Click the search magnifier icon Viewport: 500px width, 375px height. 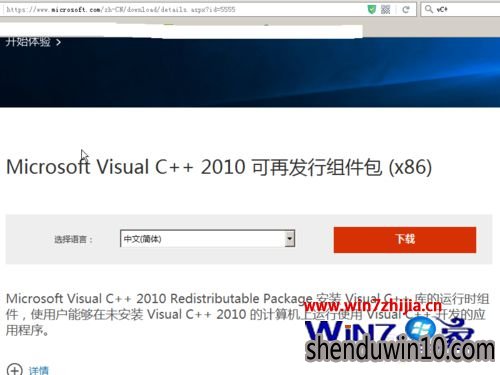point(429,9)
